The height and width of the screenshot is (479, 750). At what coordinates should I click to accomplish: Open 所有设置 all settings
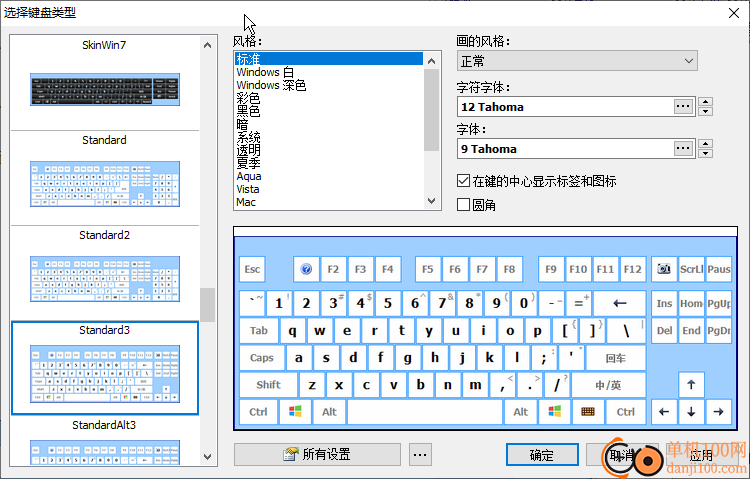click(317, 454)
